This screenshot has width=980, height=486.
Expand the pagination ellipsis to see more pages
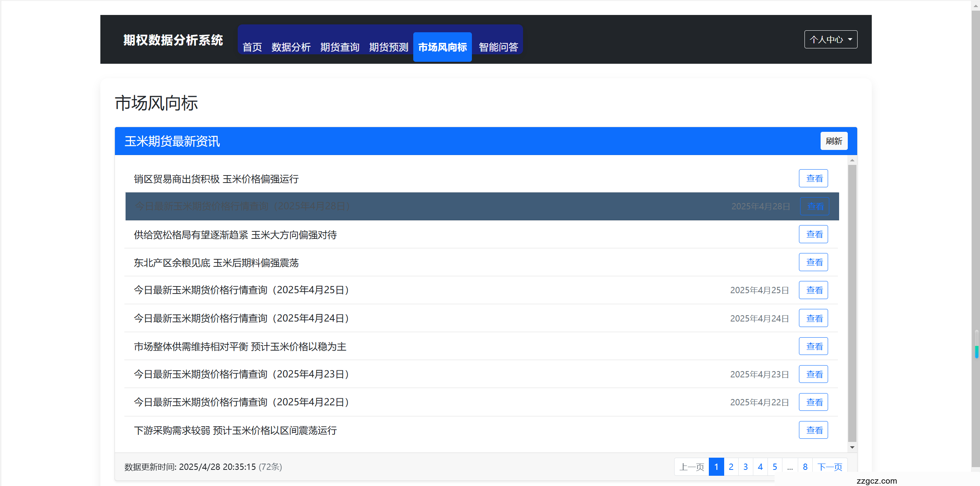click(790, 467)
